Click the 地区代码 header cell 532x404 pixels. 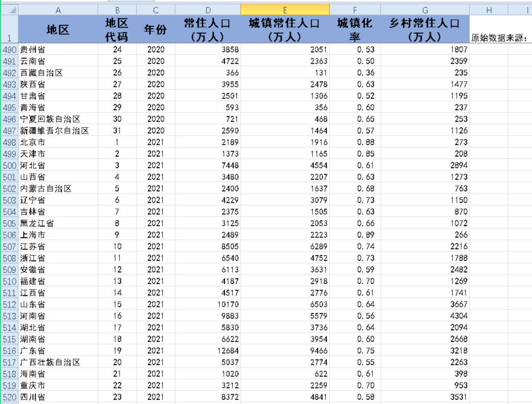click(x=117, y=29)
